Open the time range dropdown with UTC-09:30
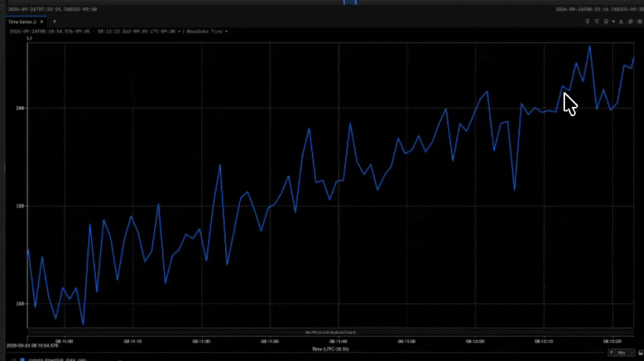Viewport: 644px width, 361px height. click(95, 31)
